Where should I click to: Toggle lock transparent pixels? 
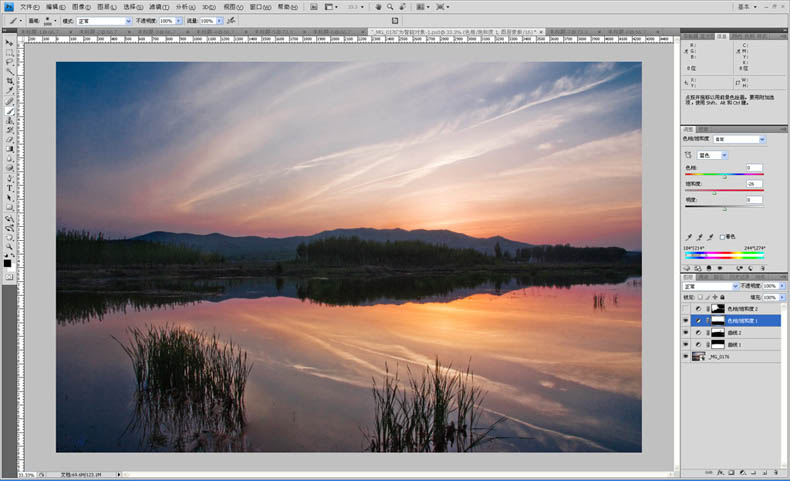click(x=700, y=298)
